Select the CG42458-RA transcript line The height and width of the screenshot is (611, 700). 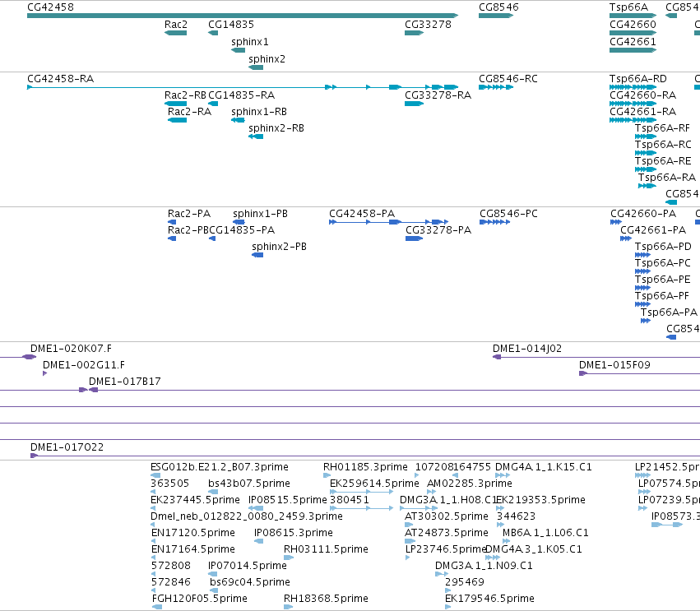tap(243, 87)
